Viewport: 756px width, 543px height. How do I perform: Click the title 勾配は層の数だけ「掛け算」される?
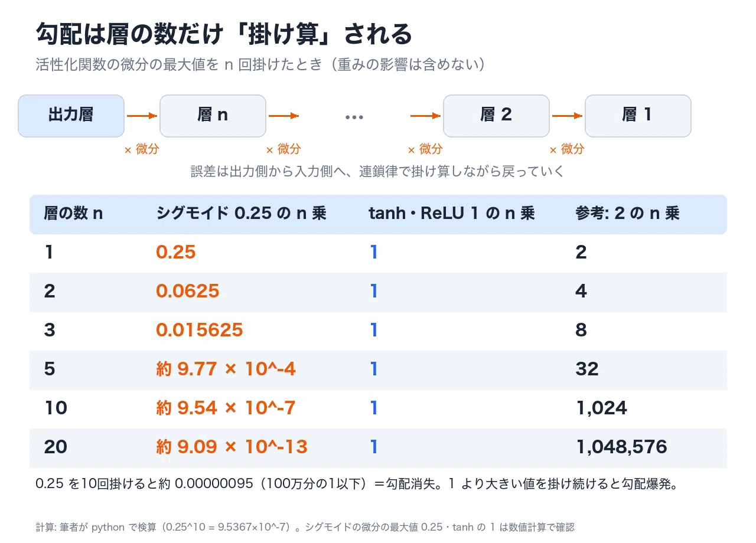point(224,34)
